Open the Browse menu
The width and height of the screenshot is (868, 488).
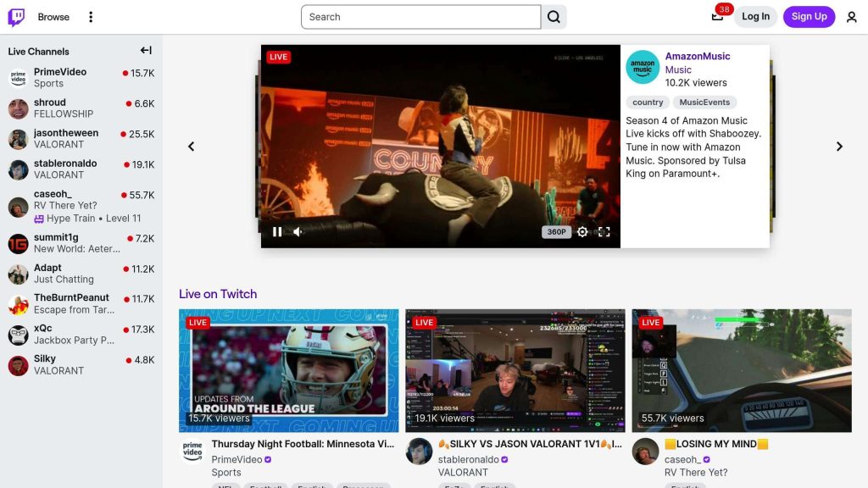pyautogui.click(x=53, y=16)
